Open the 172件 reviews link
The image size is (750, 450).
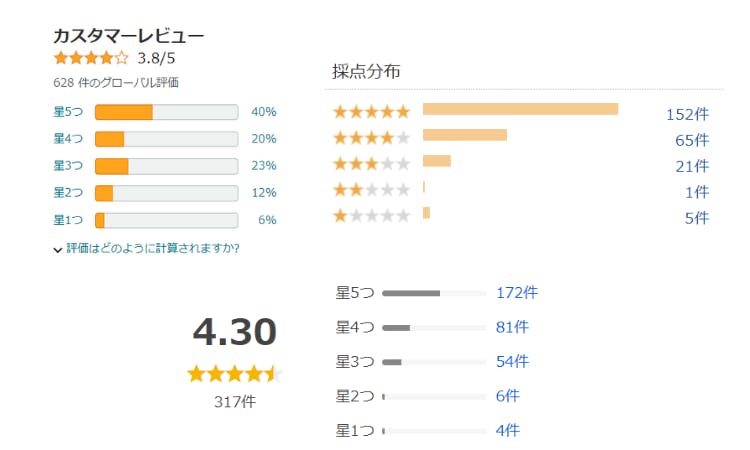(x=516, y=293)
